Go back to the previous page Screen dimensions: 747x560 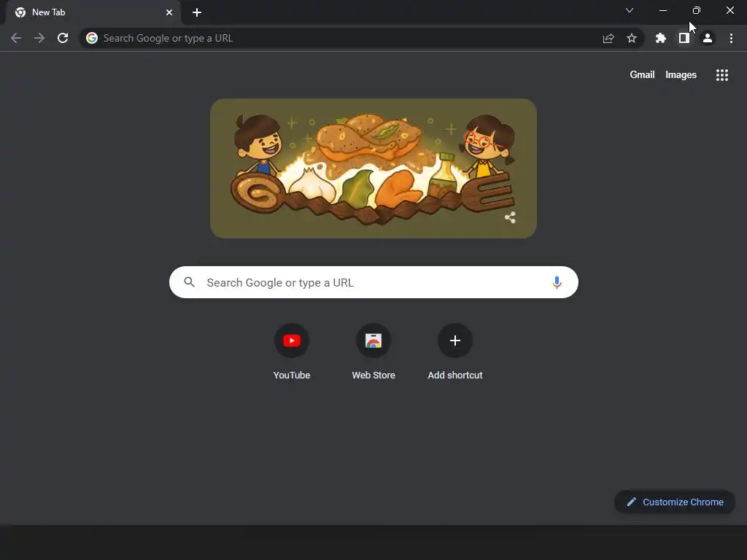[x=16, y=38]
